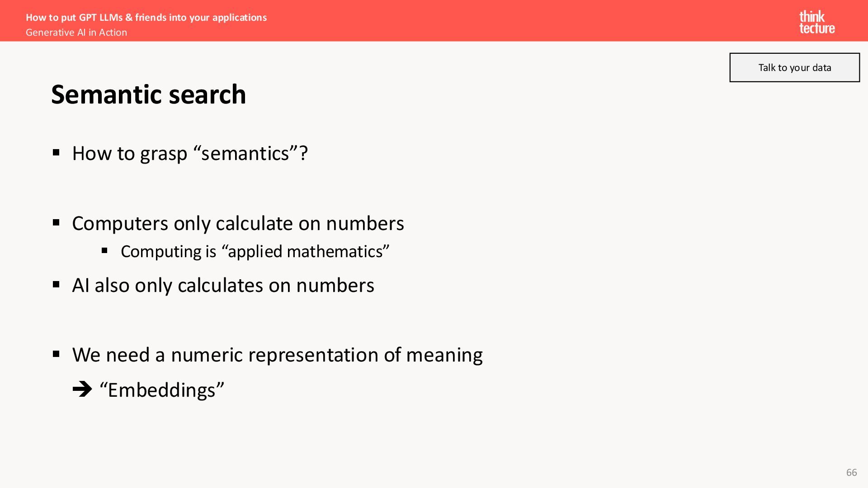Click the slide number 66
Image resolution: width=868 pixels, height=488 pixels.
click(x=851, y=472)
